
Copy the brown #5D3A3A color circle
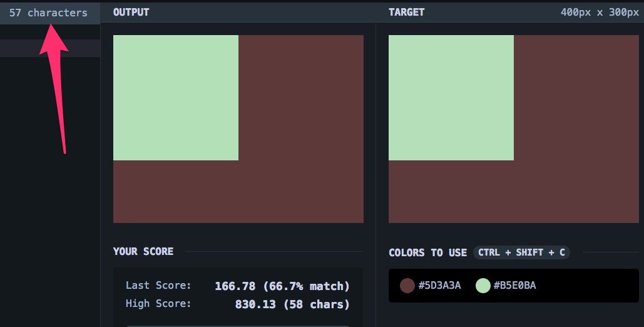[x=407, y=286]
